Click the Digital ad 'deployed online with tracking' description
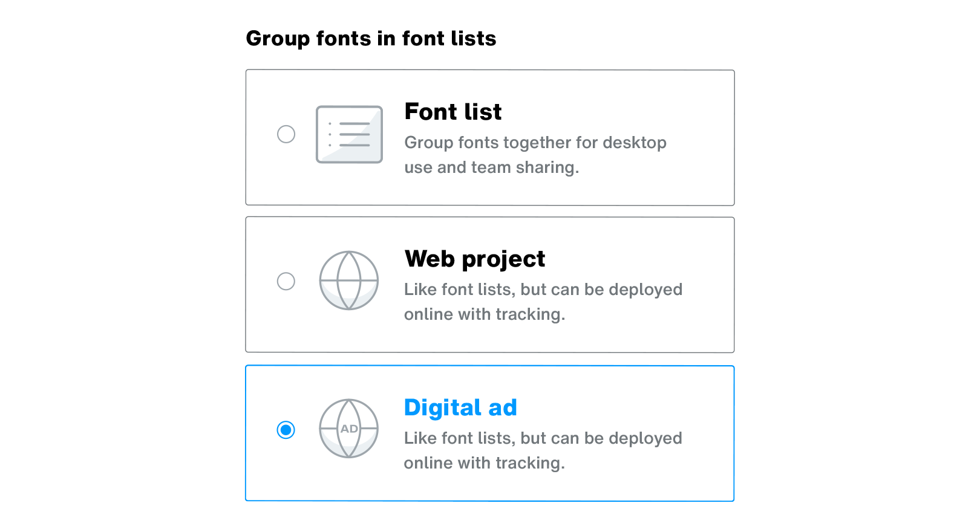980x532 pixels. coord(543,450)
